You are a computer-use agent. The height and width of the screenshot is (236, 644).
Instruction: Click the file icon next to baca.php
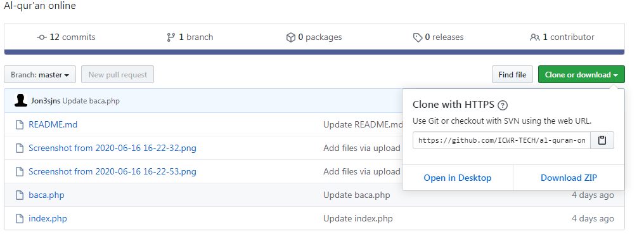pyautogui.click(x=19, y=195)
